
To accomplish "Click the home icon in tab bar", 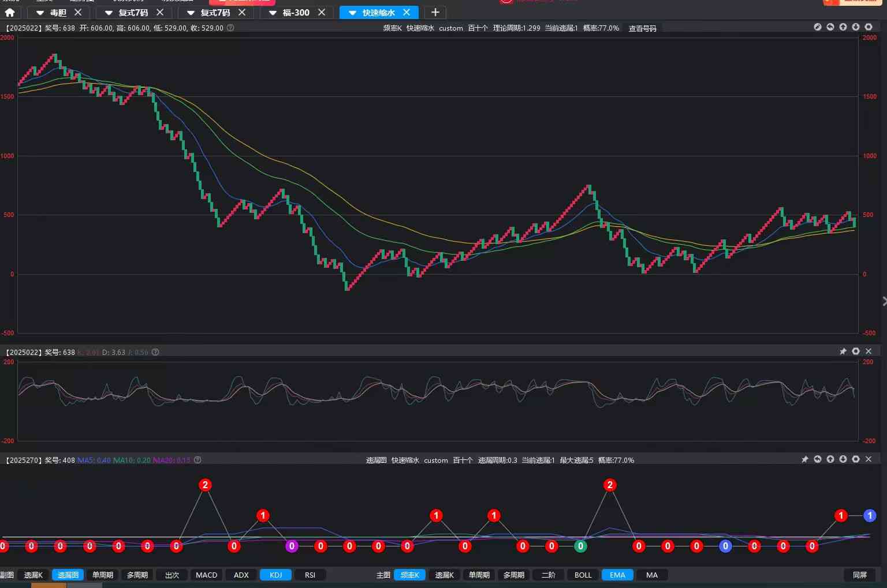I will [x=10, y=12].
